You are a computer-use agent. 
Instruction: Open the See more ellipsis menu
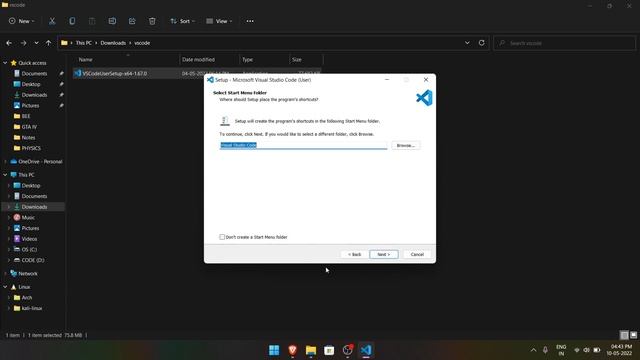click(250, 21)
